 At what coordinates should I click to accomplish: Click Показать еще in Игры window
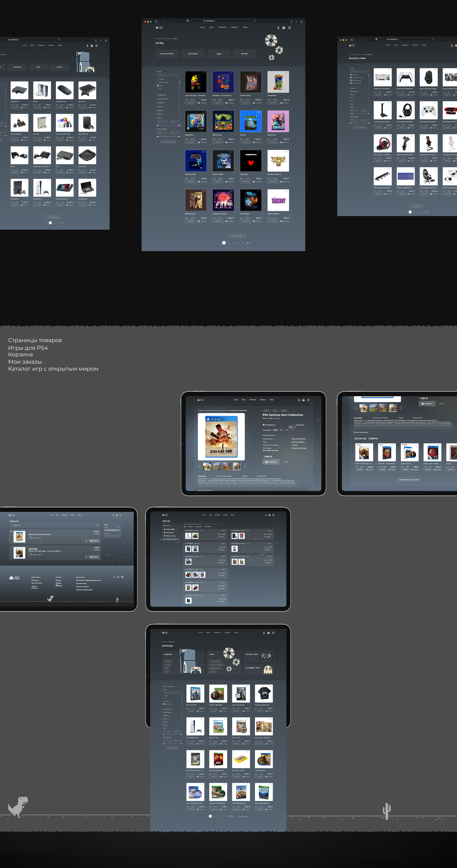[237, 236]
